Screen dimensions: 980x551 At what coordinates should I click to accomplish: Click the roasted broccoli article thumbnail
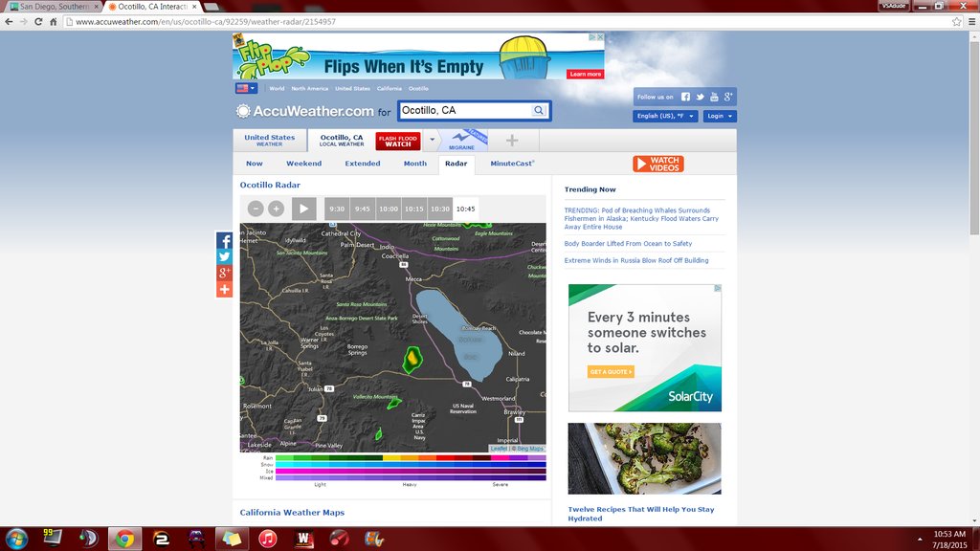pos(644,458)
